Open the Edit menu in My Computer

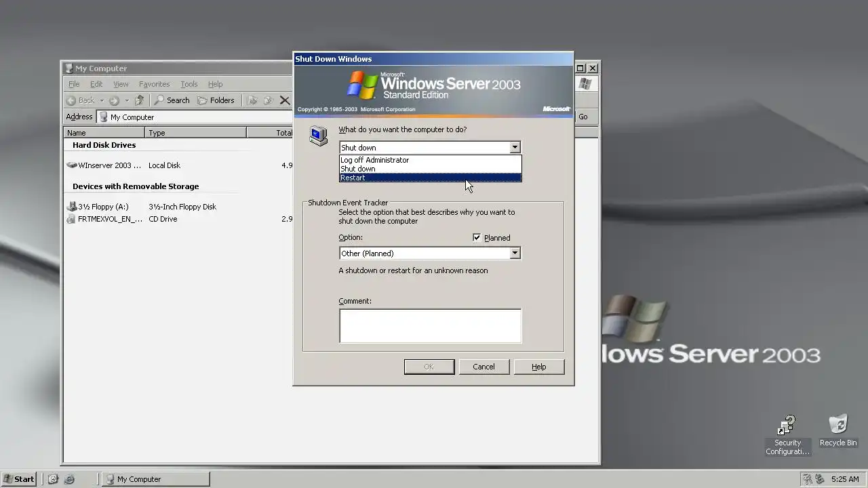click(96, 84)
